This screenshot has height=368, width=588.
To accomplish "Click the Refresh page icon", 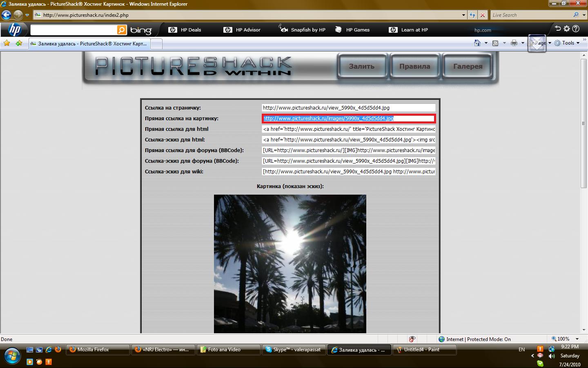I will [472, 15].
